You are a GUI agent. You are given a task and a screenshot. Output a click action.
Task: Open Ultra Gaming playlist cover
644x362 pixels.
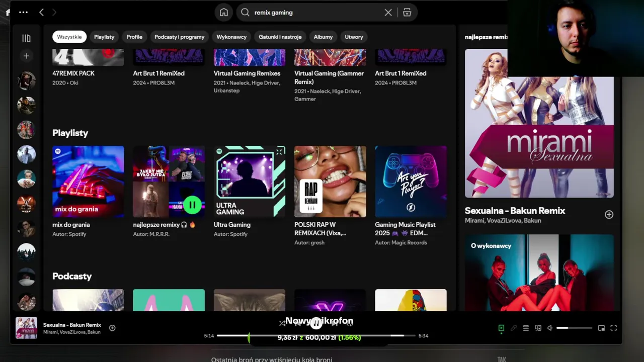[x=250, y=182]
